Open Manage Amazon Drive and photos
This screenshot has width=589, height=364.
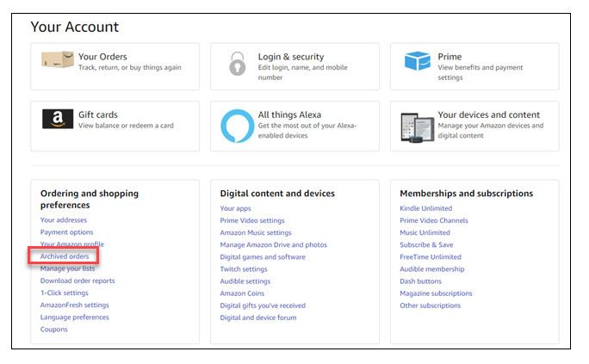(x=273, y=244)
